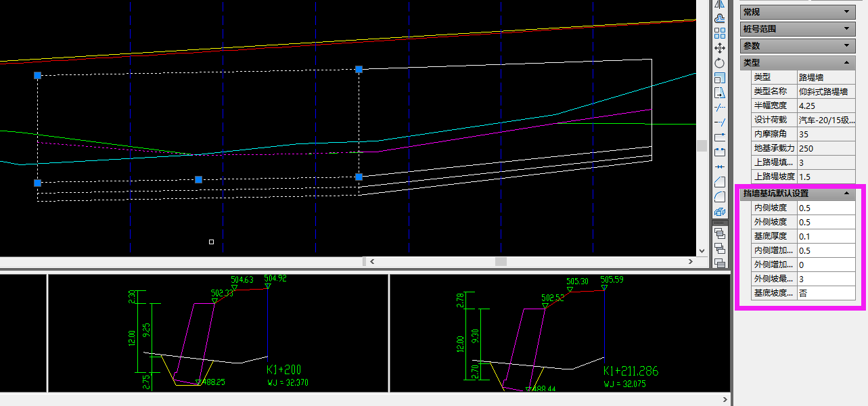Click the 基底厚度 value field 0.1
868x406 pixels.
pos(825,236)
